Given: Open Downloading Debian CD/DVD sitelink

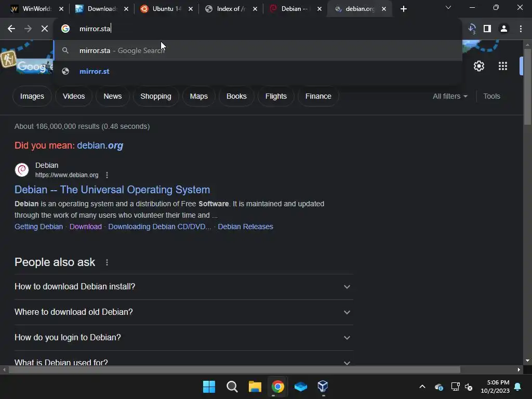Looking at the screenshot, I should 159,227.
